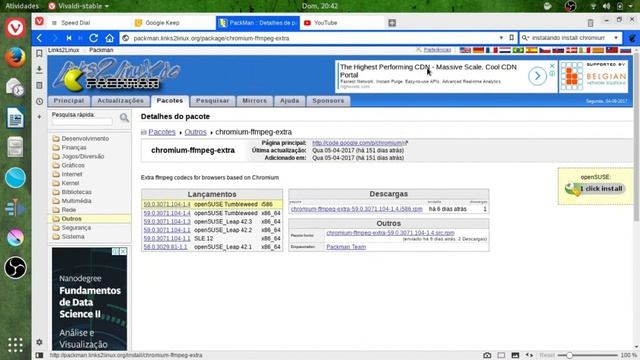Viewport: 640px width, 360px height.
Task: Download chromium-ffmpeg-extra i586 rpm link
Action: 357,209
